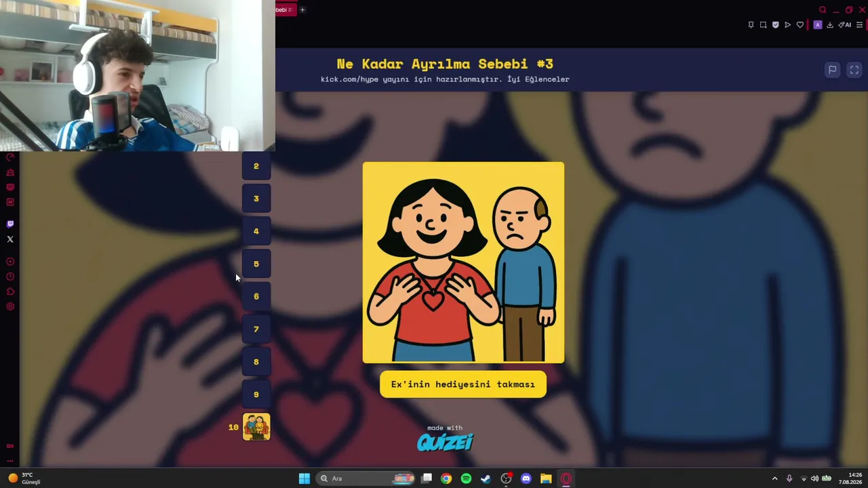The height and width of the screenshot is (488, 868).
Task: Open Settings gear in the Opera sidebar
Action: (10, 306)
